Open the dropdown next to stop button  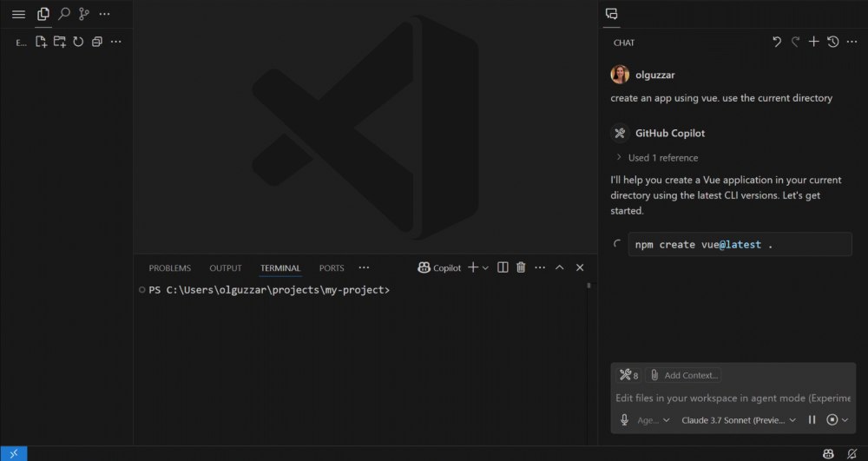click(x=845, y=420)
